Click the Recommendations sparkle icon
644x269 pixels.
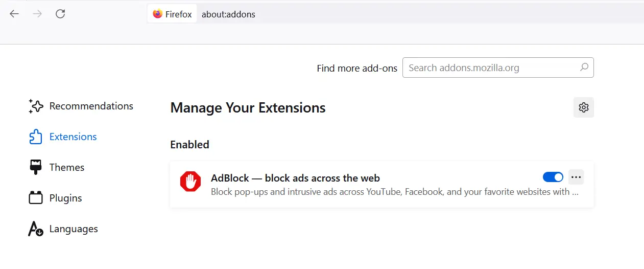36,106
